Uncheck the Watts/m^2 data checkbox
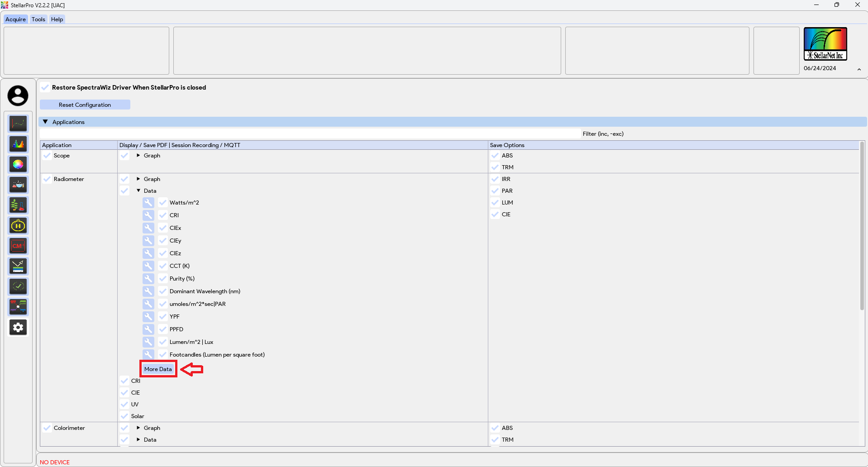 163,202
